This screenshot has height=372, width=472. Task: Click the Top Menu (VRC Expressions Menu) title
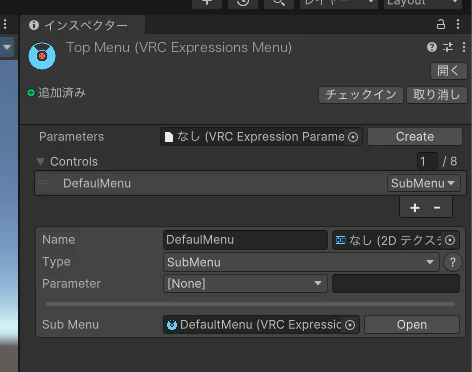pyautogui.click(x=179, y=47)
